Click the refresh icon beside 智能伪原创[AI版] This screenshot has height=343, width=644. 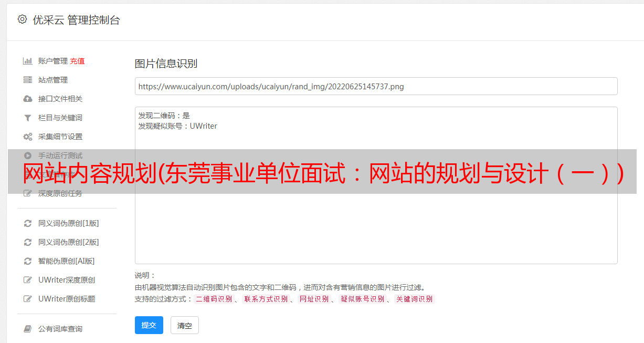[x=28, y=261]
